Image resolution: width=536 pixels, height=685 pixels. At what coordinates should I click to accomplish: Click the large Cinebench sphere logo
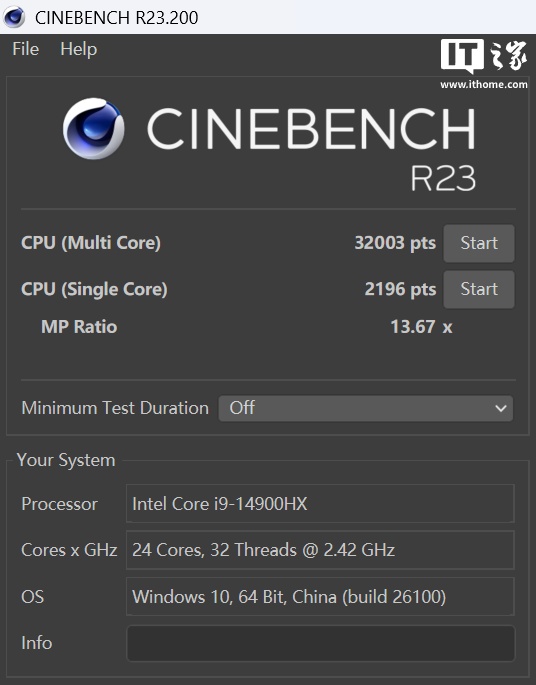point(93,128)
